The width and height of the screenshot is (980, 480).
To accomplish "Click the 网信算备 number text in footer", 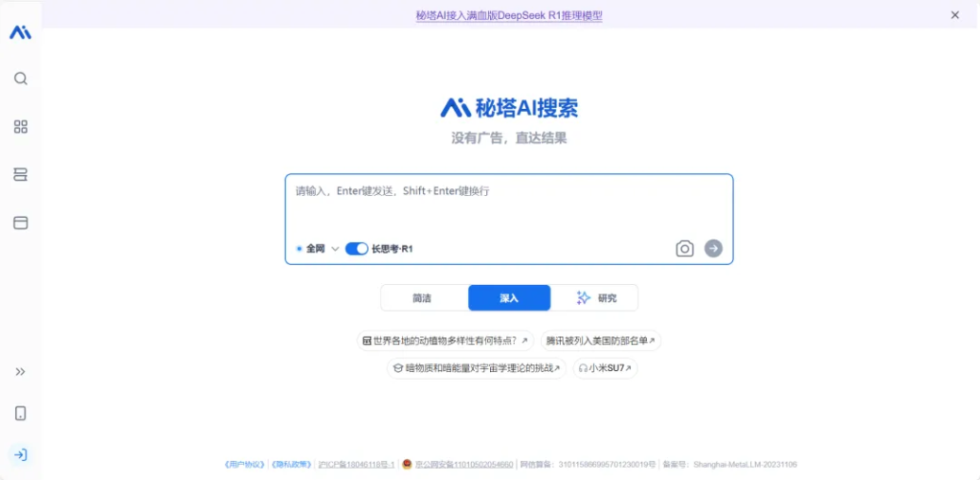I will click(589, 465).
